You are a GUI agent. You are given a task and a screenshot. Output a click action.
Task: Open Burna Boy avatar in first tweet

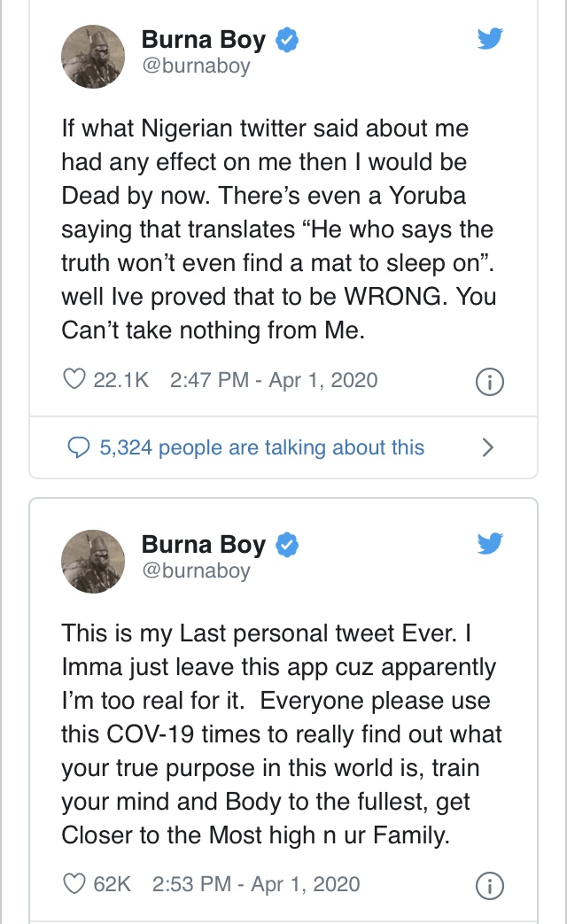(93, 55)
